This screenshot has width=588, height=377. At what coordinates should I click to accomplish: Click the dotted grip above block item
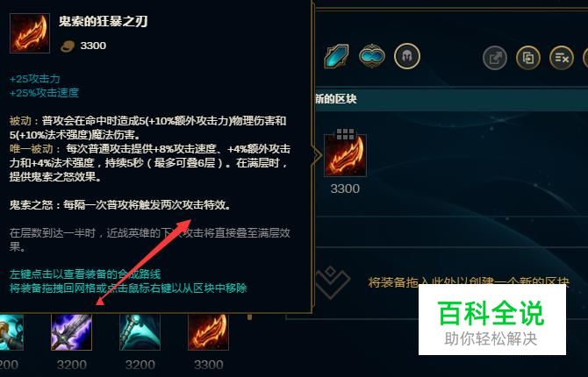[345, 134]
